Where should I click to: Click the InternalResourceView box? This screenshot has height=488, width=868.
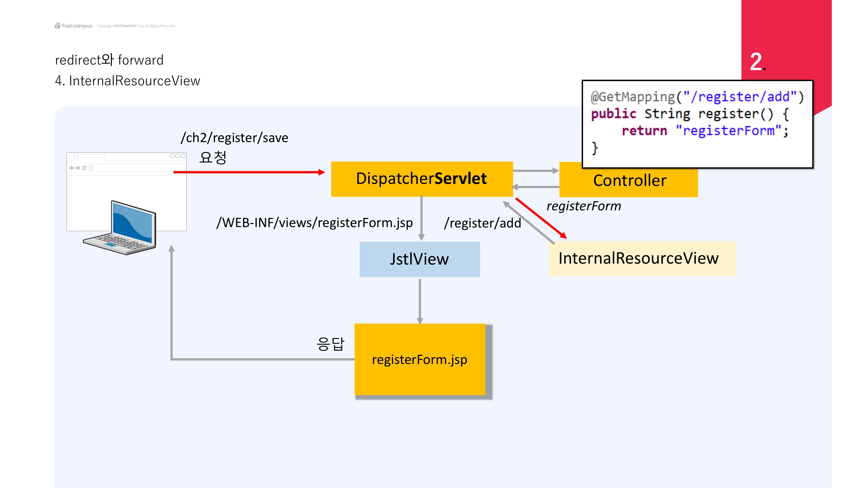pos(642,259)
